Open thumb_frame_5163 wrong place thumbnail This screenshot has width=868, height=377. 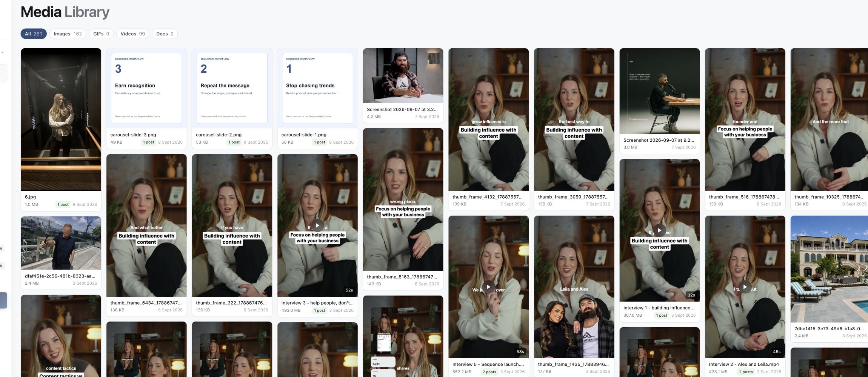(403, 199)
